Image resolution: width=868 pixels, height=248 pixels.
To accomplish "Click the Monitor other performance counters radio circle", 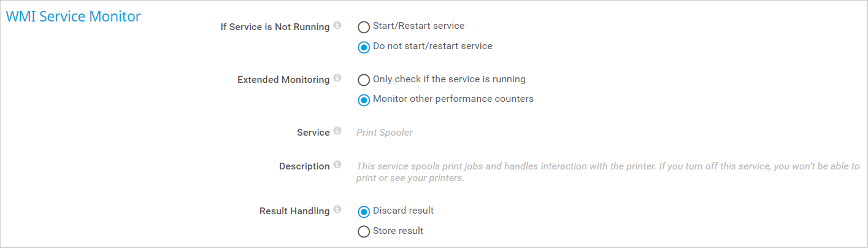I will click(364, 99).
